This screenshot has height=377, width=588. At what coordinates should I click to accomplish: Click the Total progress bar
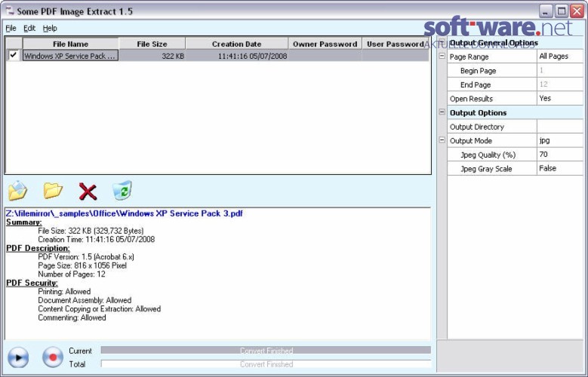tap(266, 364)
